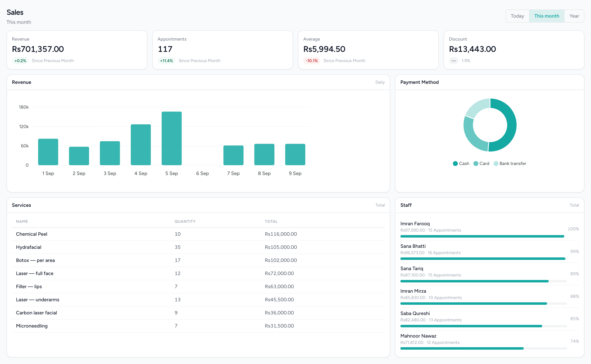Switch to the Year view tab
591x364 pixels.
pos(574,16)
